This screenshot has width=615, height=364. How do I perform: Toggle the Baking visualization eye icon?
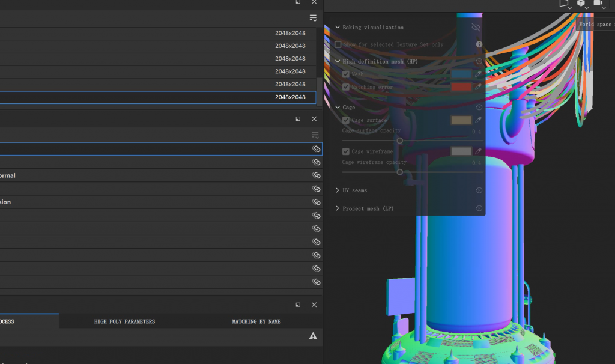[x=476, y=28]
